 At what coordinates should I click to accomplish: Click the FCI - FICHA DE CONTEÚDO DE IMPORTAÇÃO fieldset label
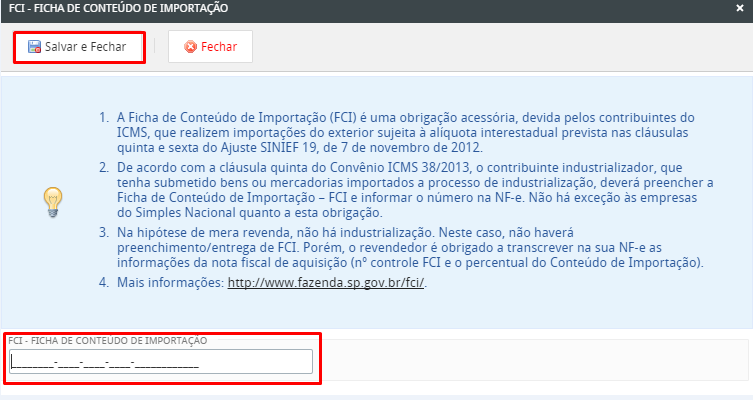point(108,340)
